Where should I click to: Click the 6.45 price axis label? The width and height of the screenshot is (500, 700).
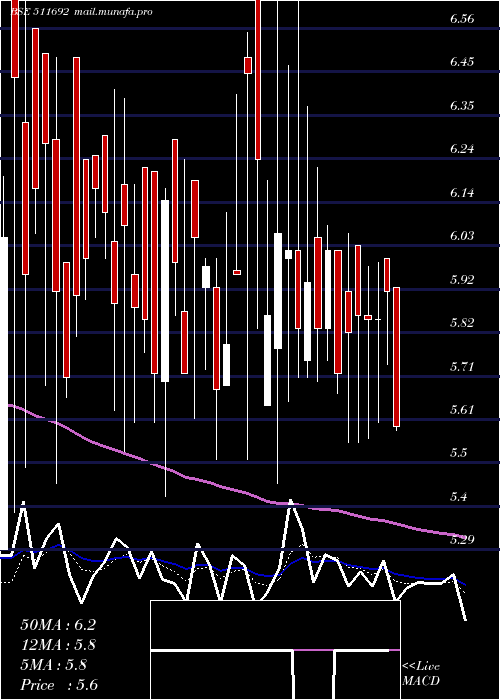tap(462, 62)
